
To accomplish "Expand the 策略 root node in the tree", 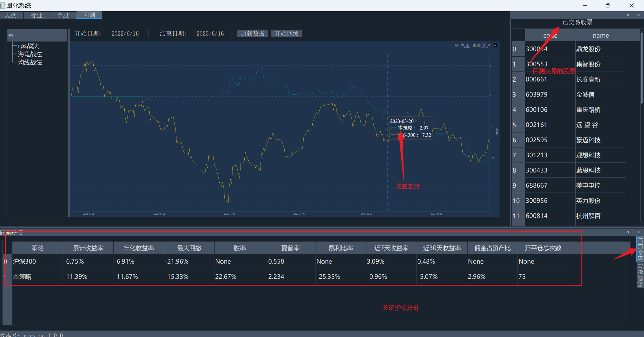I will 11,35.
